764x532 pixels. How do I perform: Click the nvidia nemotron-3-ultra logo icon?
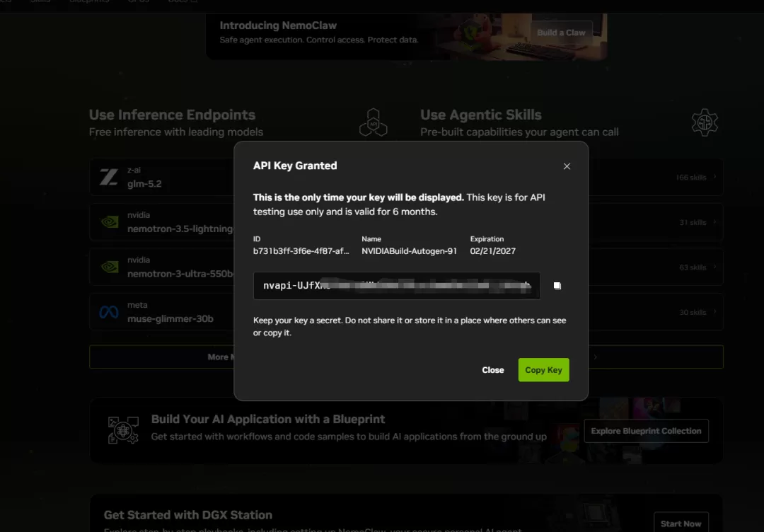[109, 267]
